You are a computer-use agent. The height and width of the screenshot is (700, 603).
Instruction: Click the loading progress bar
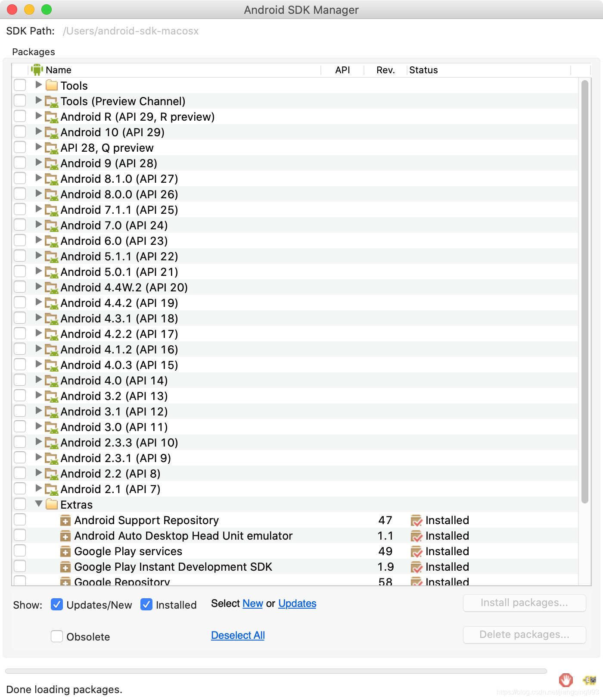pos(276,671)
